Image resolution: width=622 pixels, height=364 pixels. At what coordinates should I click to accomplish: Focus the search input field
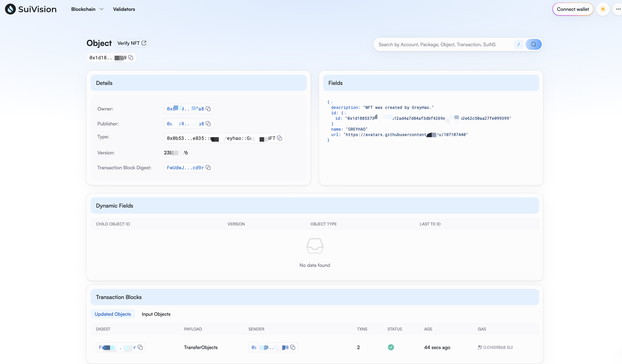tap(444, 44)
